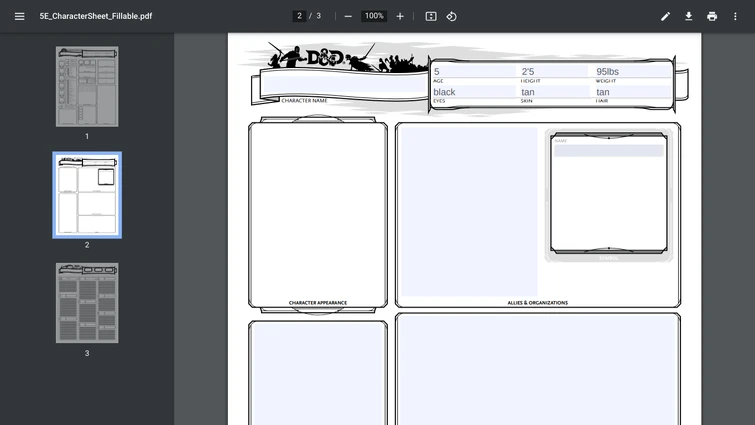Click the symbol Name field
This screenshot has height=425, width=755.
[609, 151]
